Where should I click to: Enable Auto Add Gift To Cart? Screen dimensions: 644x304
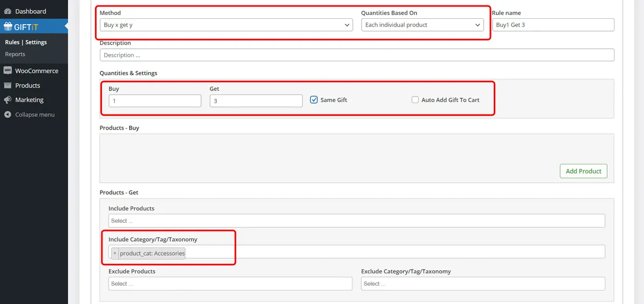point(415,99)
